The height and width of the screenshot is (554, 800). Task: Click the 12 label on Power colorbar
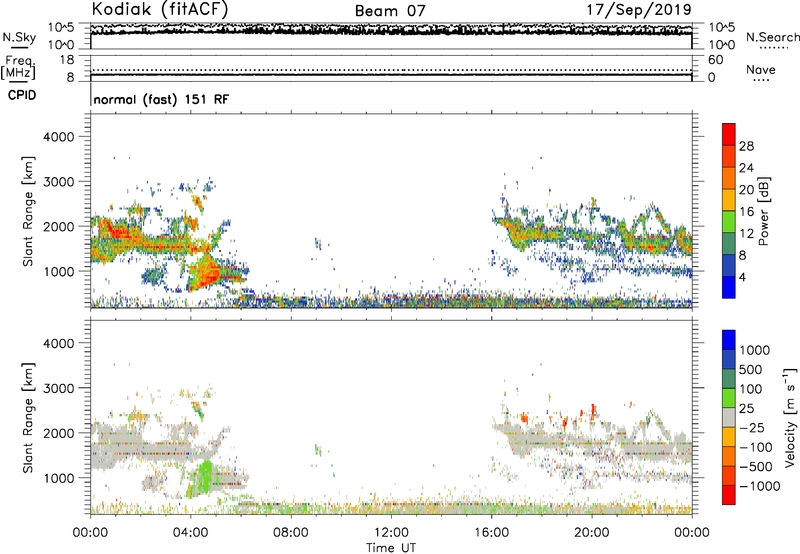click(746, 234)
